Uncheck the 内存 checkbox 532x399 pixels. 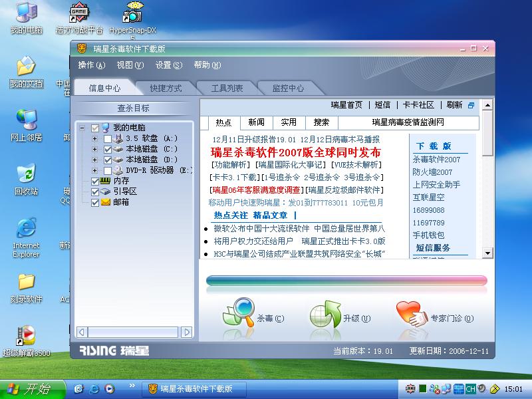95,181
